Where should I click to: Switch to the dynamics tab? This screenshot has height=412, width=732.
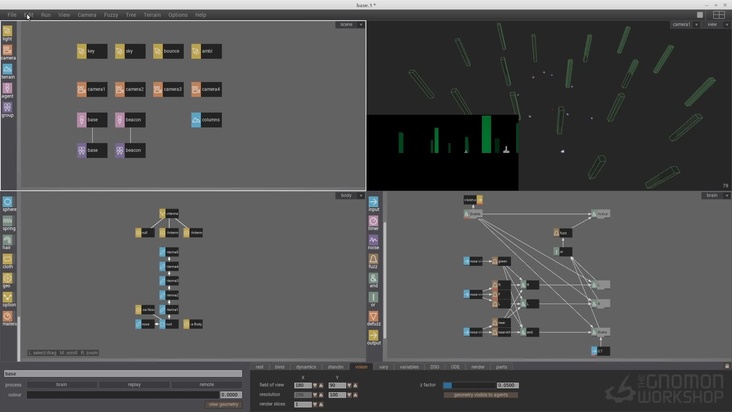(x=305, y=367)
